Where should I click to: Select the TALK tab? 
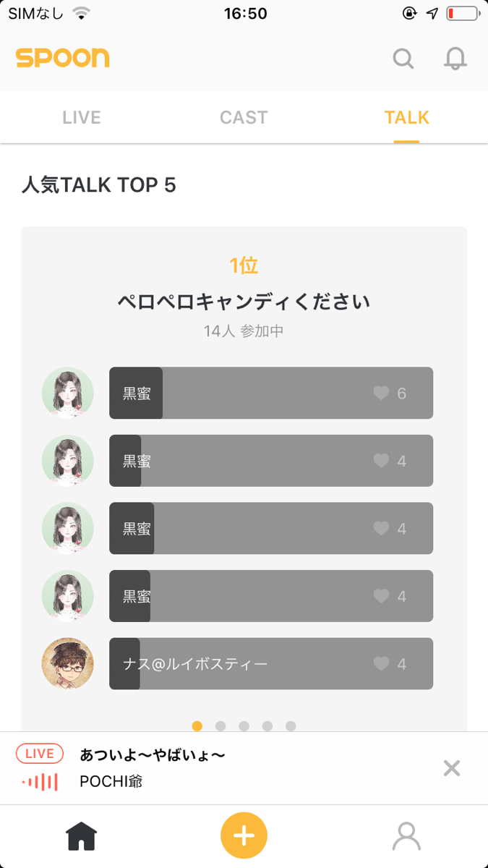406,117
